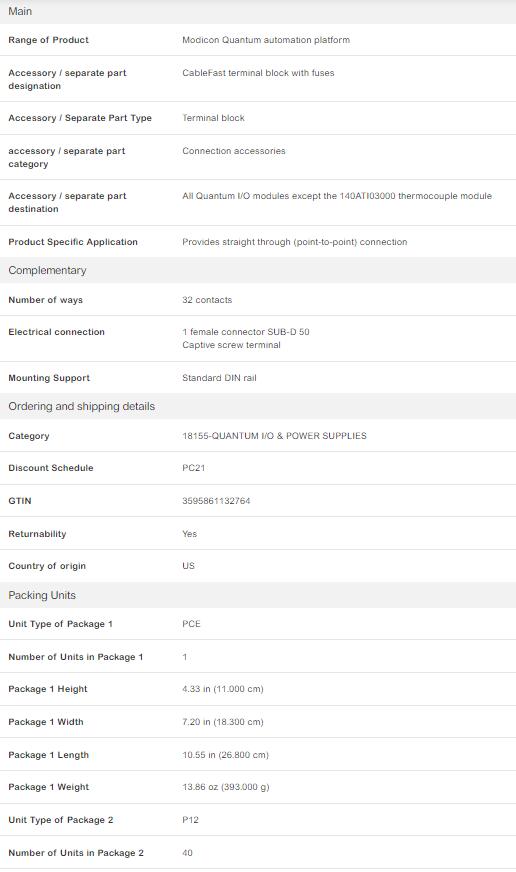
Task: Collapse the Main section header
Action: [258, 11]
